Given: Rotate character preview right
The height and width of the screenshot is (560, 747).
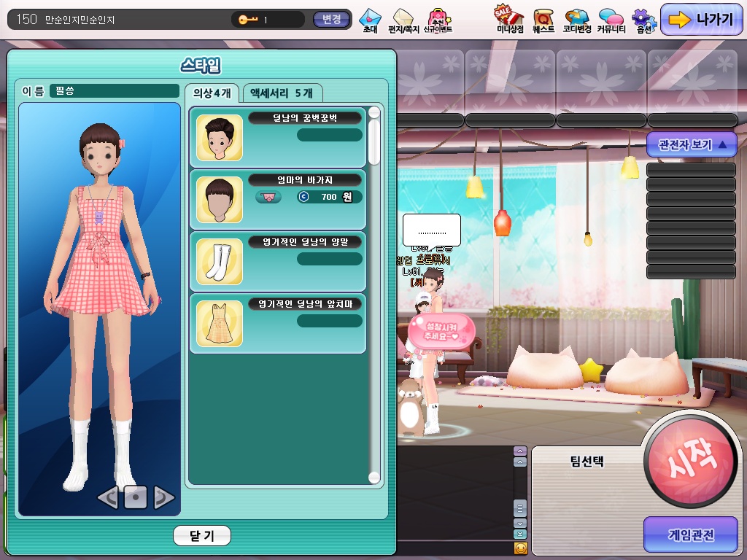Looking at the screenshot, I should coord(163,498).
